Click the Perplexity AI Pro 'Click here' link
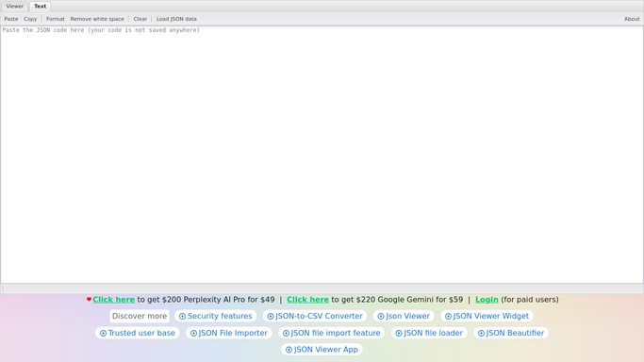Image resolution: width=644 pixels, height=362 pixels. point(113,300)
